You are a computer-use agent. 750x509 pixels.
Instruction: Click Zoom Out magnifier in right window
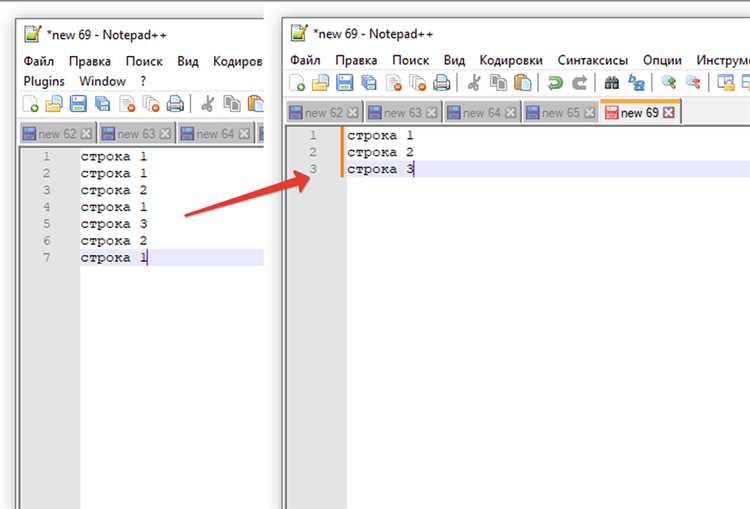click(x=693, y=83)
